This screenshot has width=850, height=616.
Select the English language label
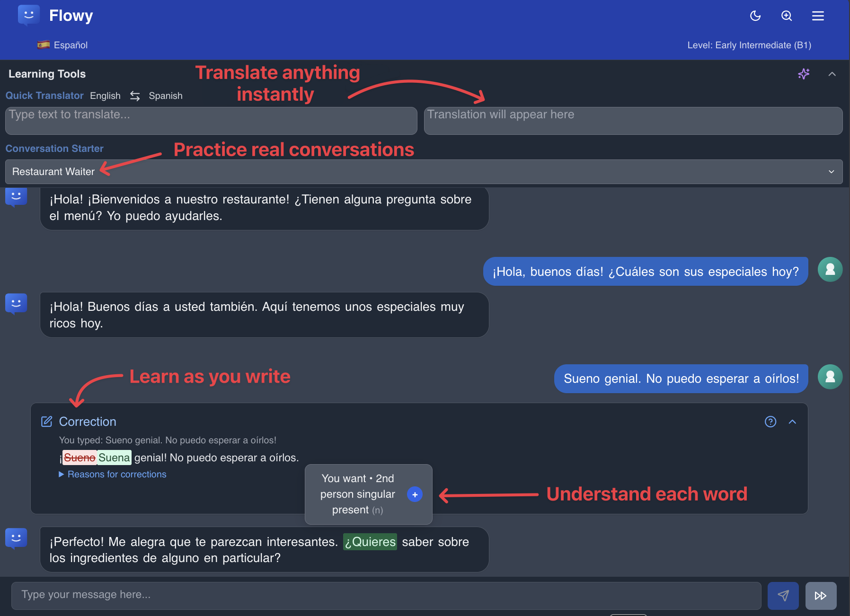[105, 96]
